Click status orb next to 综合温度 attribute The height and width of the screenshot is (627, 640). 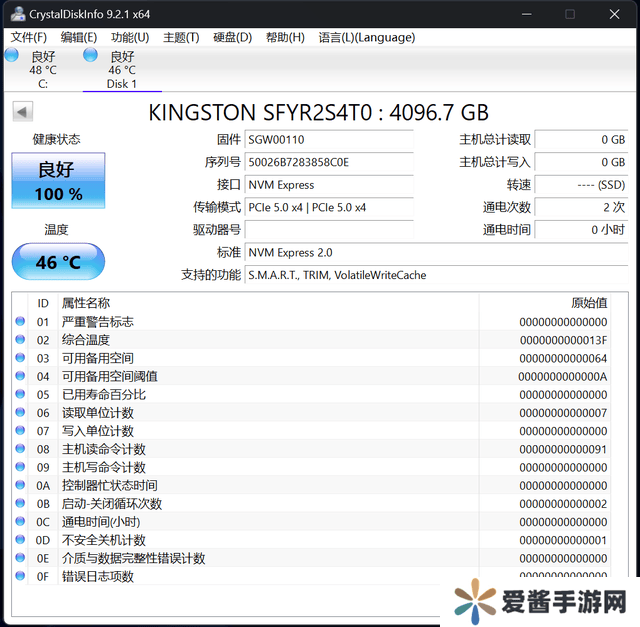coord(20,340)
